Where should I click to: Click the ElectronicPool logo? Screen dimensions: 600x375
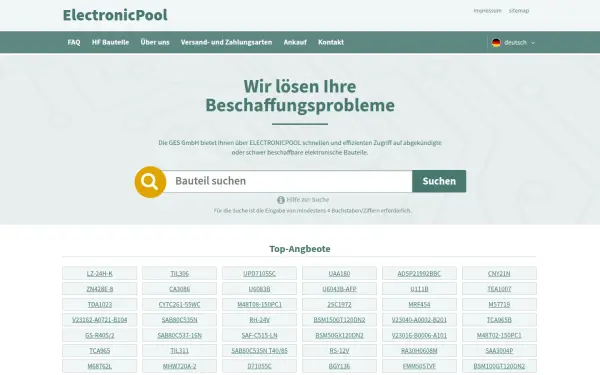coord(115,15)
